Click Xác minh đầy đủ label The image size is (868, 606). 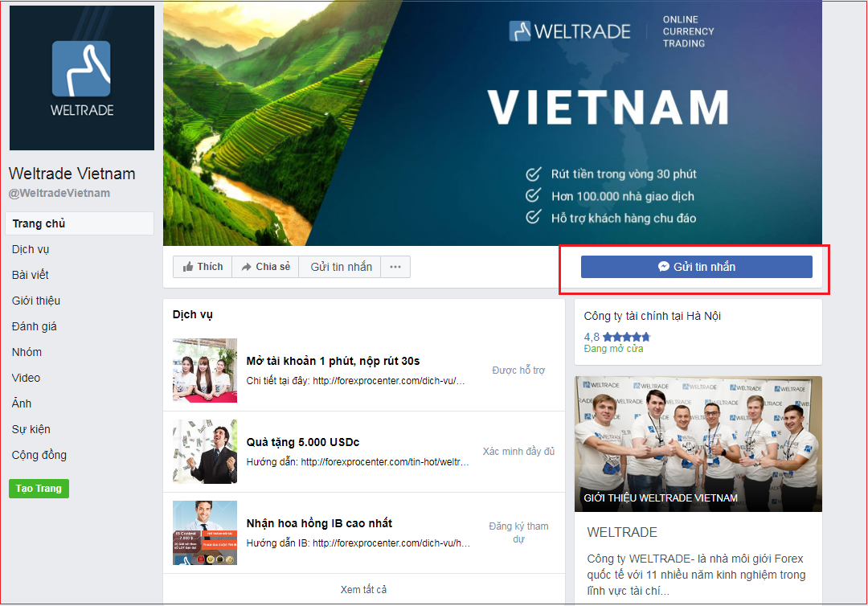pyautogui.click(x=518, y=452)
